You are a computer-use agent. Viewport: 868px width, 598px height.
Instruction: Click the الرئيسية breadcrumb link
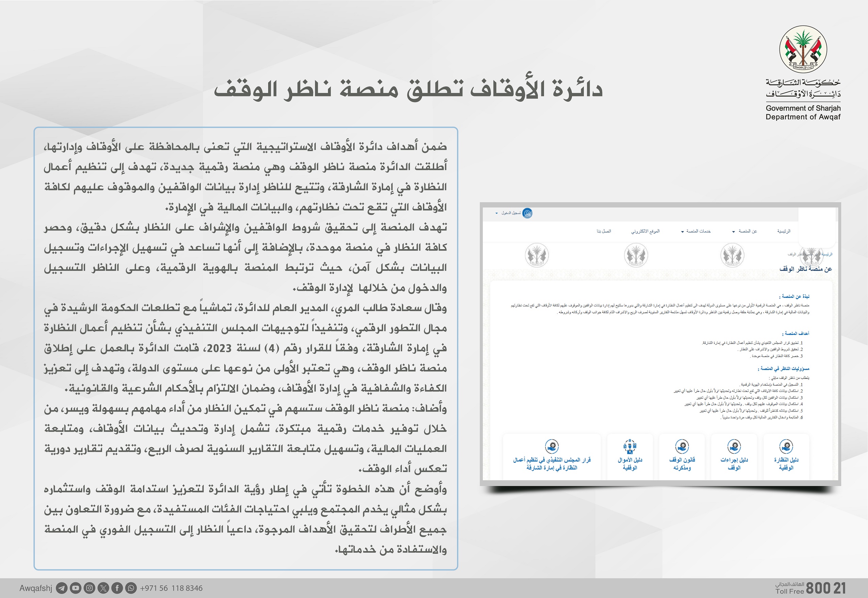coord(827,254)
